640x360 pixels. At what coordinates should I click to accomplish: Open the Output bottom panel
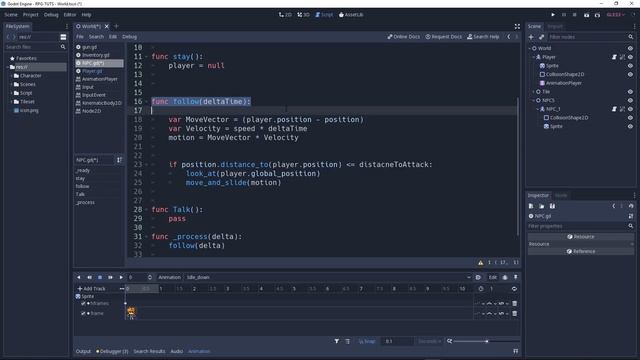coord(83,351)
